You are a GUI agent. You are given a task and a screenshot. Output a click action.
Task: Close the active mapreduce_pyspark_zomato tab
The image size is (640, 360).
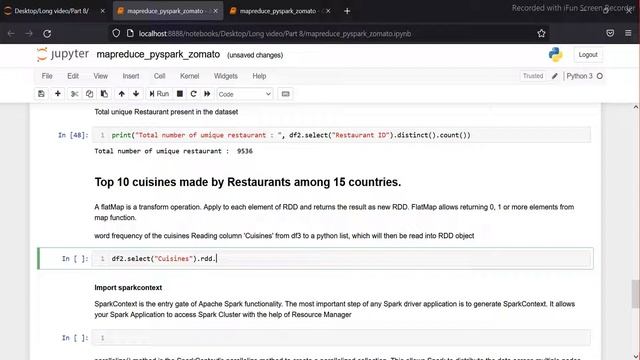point(216,11)
